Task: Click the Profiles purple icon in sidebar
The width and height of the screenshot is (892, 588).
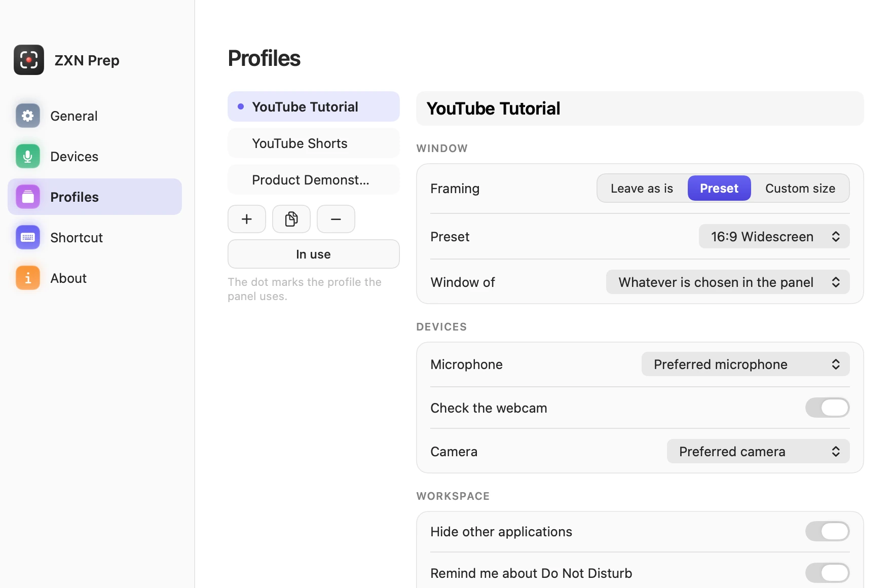Action: point(28,197)
